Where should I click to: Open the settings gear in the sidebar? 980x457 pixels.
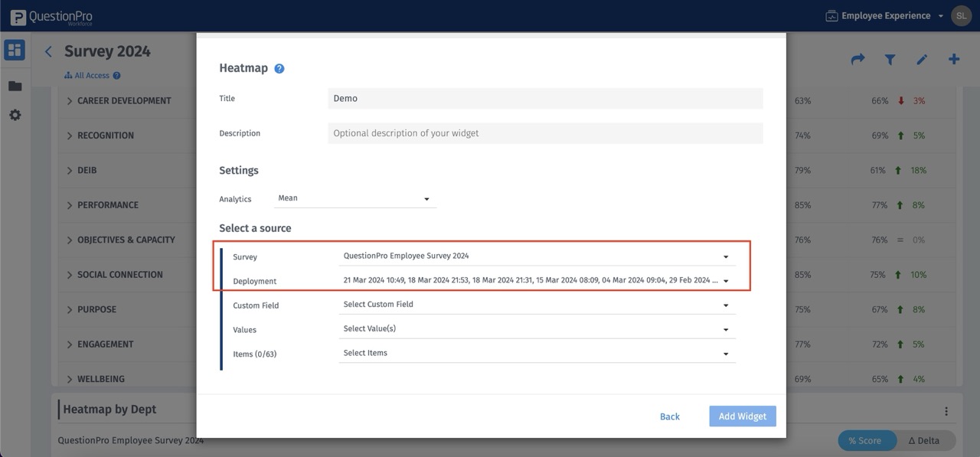click(x=14, y=114)
